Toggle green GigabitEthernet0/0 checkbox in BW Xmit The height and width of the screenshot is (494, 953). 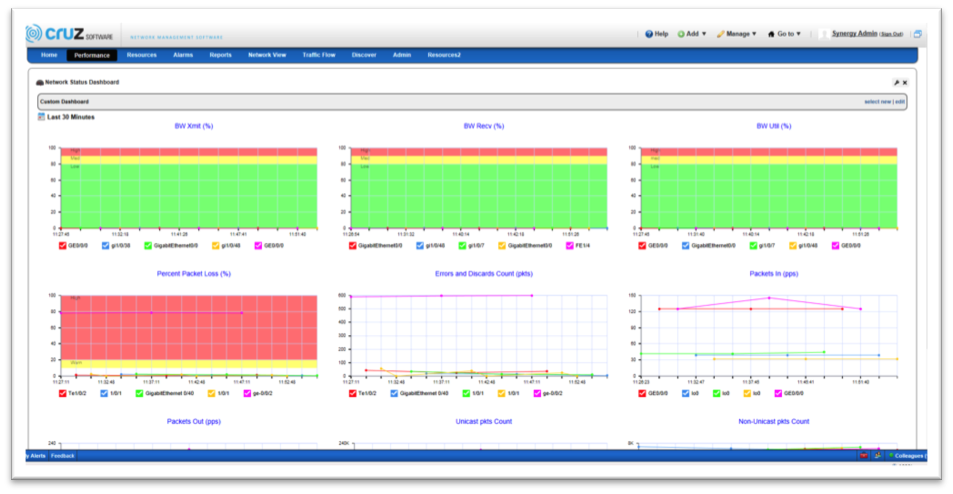click(148, 245)
